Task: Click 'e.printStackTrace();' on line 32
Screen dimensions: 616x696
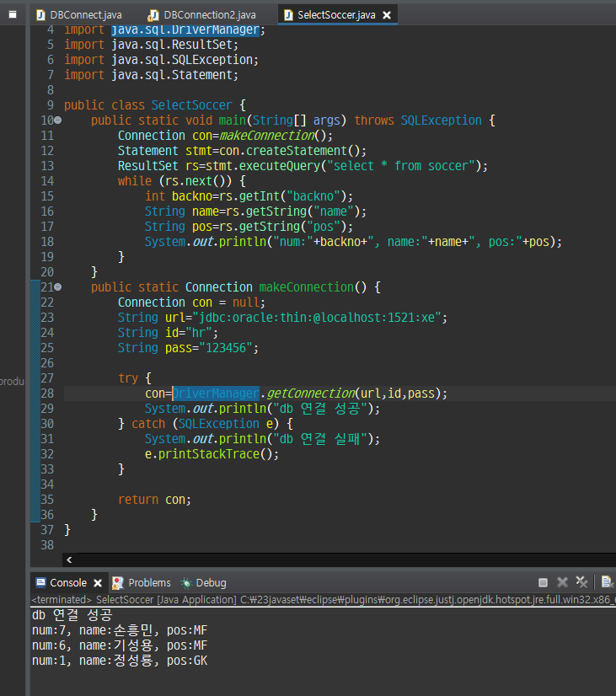Action: coord(212,453)
